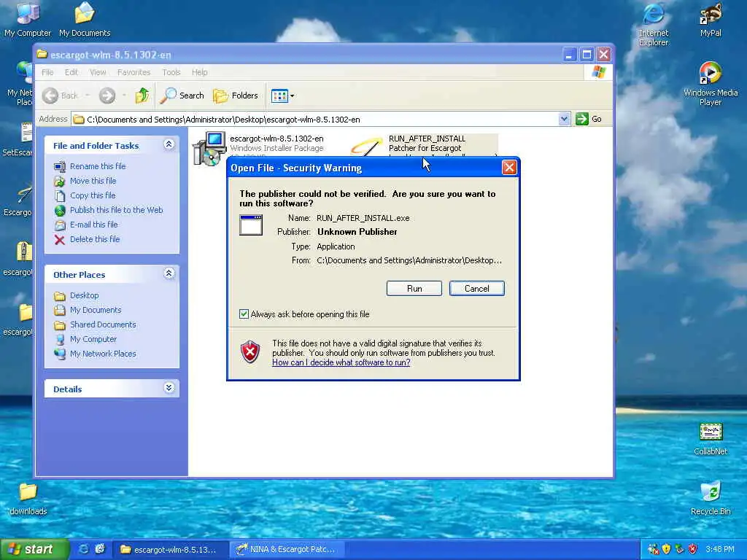
Task: Switch to escargot-wlm-8.5.13 taskbar button
Action: tap(171, 550)
